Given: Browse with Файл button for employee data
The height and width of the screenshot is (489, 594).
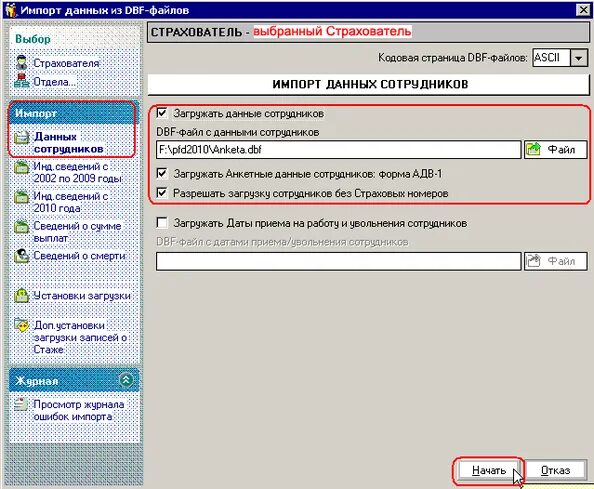Looking at the screenshot, I should [x=555, y=150].
